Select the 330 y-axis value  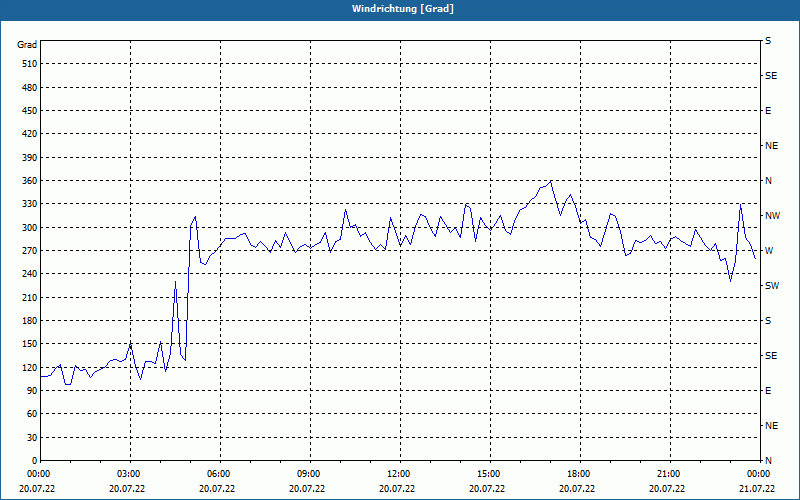30,204
